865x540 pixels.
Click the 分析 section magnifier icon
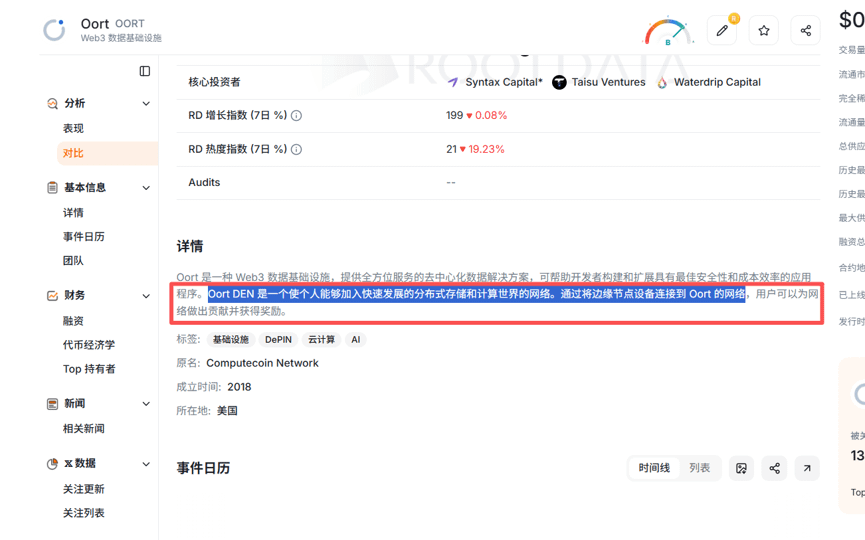[52, 103]
